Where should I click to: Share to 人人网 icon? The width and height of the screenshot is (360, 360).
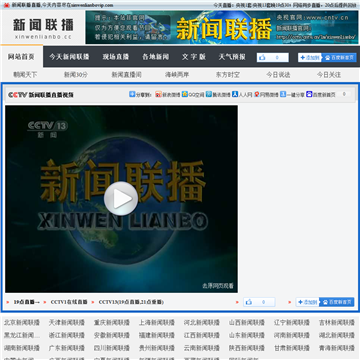click(235, 94)
